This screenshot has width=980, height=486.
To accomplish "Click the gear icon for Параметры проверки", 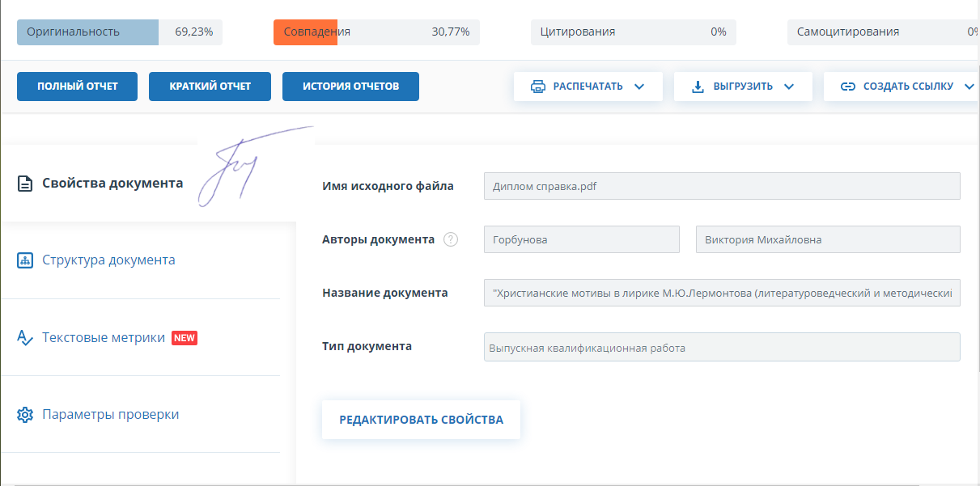I will tap(25, 415).
